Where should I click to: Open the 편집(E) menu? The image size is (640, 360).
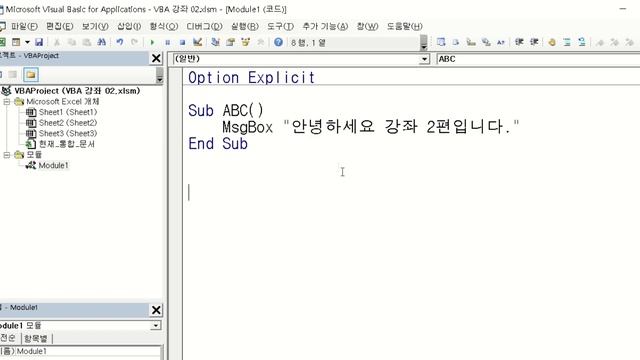pyautogui.click(x=60, y=26)
